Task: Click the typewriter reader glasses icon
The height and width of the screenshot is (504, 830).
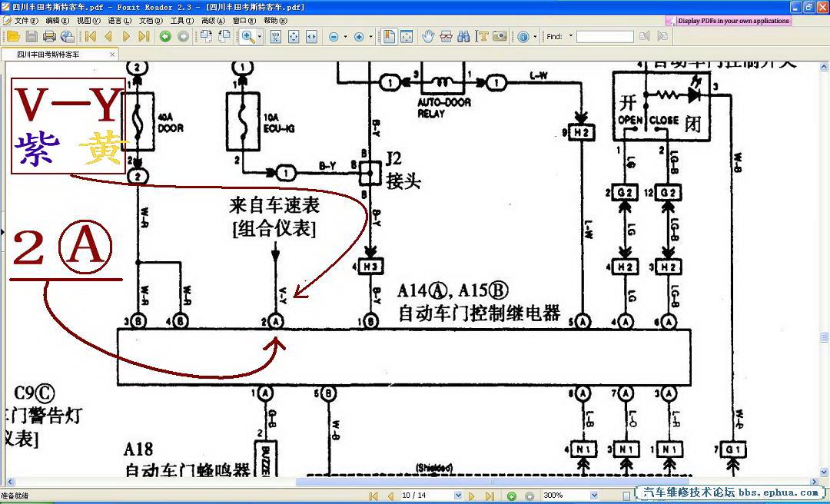Action: 447,37
